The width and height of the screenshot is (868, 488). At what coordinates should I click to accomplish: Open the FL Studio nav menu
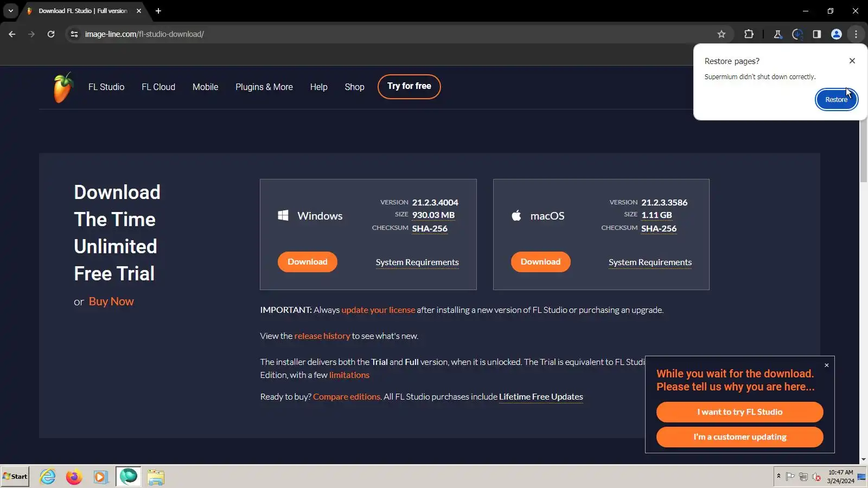(x=106, y=87)
